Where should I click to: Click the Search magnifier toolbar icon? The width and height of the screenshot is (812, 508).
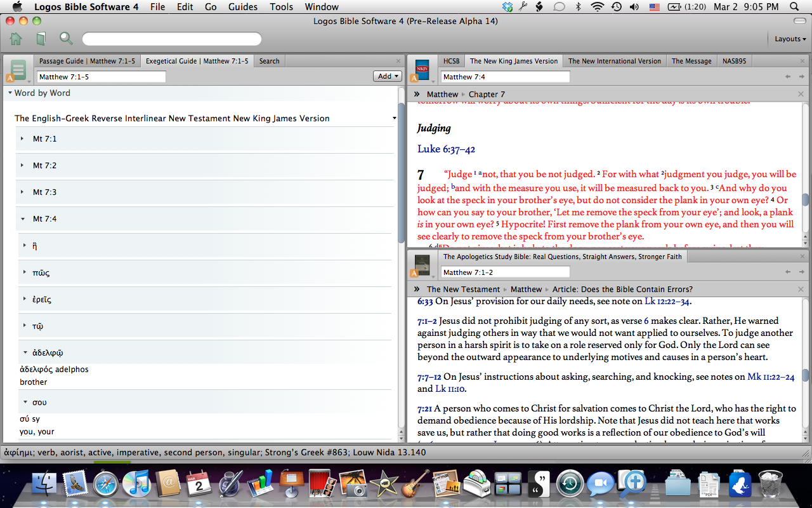coord(66,39)
